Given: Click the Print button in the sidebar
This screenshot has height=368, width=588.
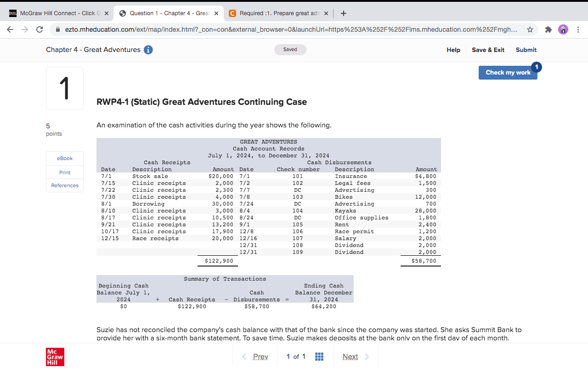Looking at the screenshot, I should pyautogui.click(x=65, y=172).
